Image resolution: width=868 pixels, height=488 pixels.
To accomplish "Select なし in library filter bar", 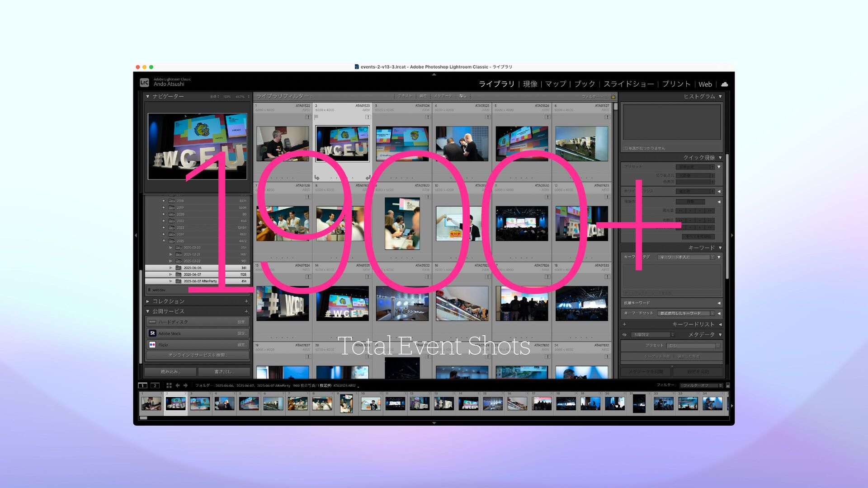I will pos(462,96).
